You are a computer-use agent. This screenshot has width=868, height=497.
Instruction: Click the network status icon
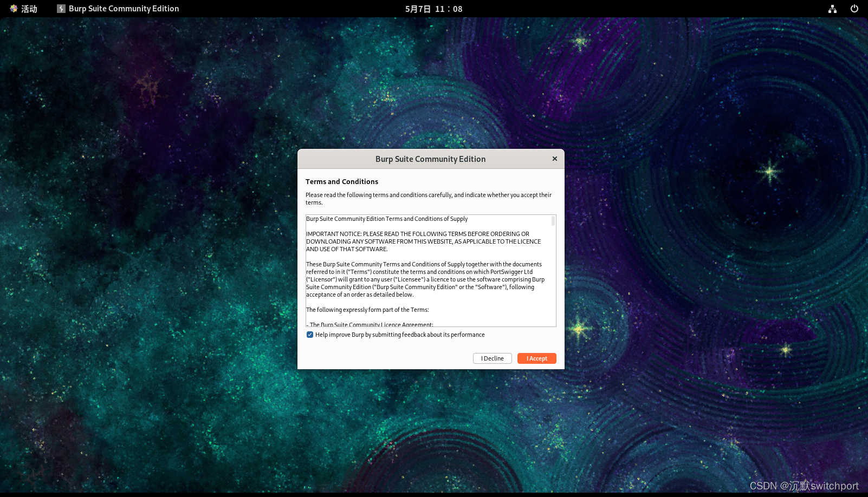point(832,9)
